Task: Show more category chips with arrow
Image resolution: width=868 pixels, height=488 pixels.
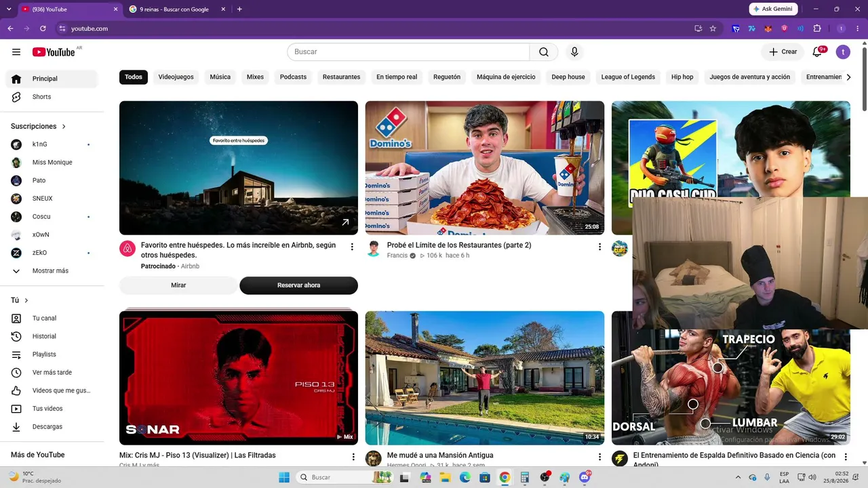Action: 848,77
